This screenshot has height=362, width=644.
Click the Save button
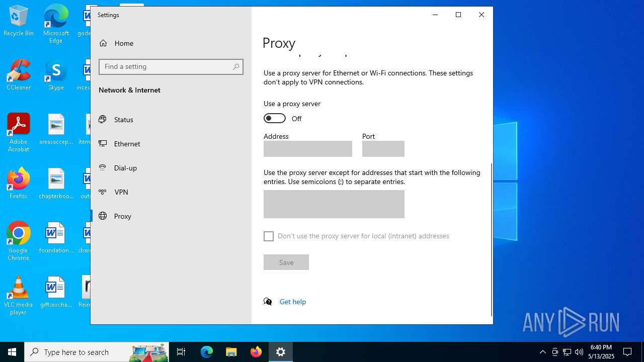coord(286,262)
